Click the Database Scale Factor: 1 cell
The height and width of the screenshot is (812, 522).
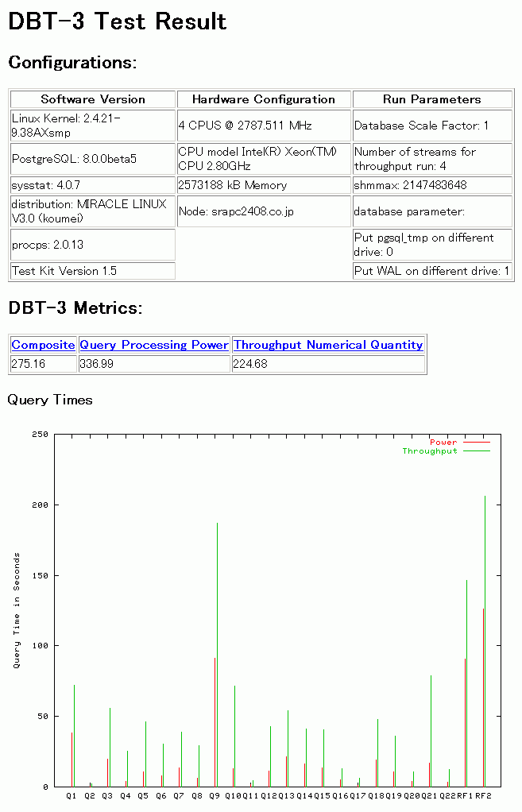pos(421,126)
